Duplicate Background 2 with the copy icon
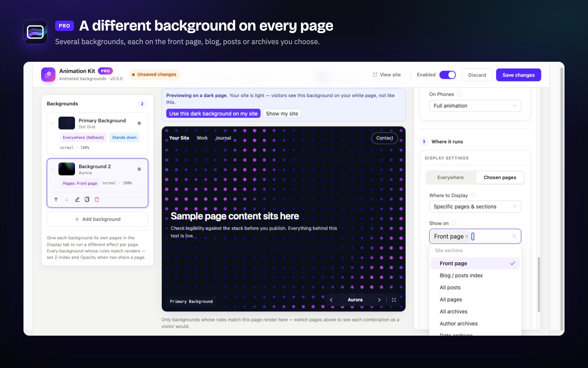The width and height of the screenshot is (588, 368). point(87,199)
